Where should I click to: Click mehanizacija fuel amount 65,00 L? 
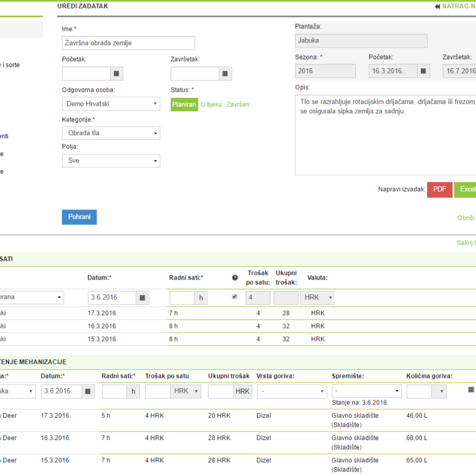[416, 461]
